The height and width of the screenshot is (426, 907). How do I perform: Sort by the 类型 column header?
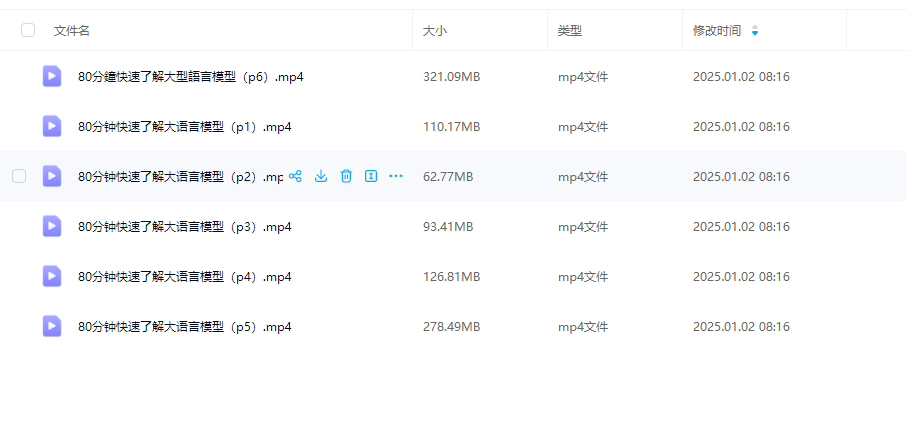point(570,31)
